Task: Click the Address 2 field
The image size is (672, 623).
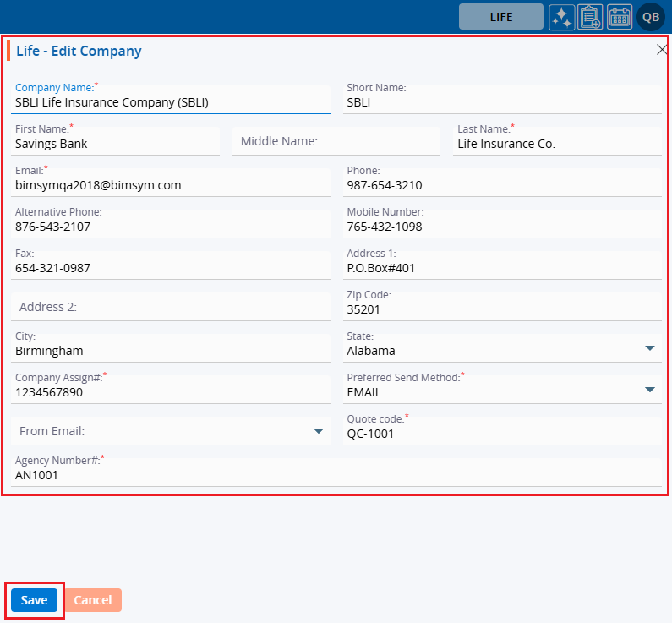Action: (169, 307)
